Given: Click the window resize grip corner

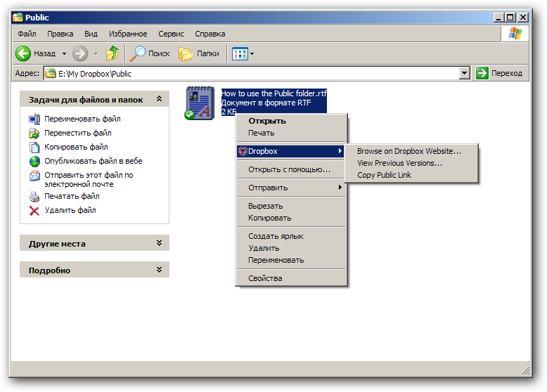Looking at the screenshot, I should [525, 371].
